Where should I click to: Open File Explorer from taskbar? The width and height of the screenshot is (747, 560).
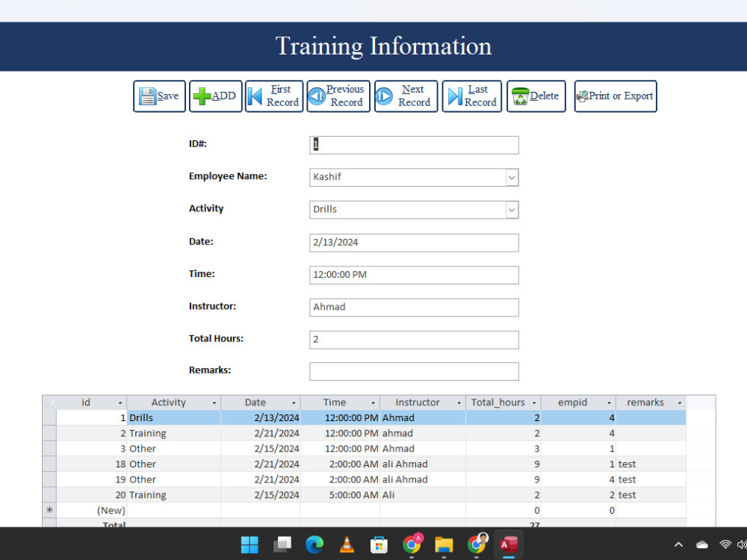tap(444, 545)
